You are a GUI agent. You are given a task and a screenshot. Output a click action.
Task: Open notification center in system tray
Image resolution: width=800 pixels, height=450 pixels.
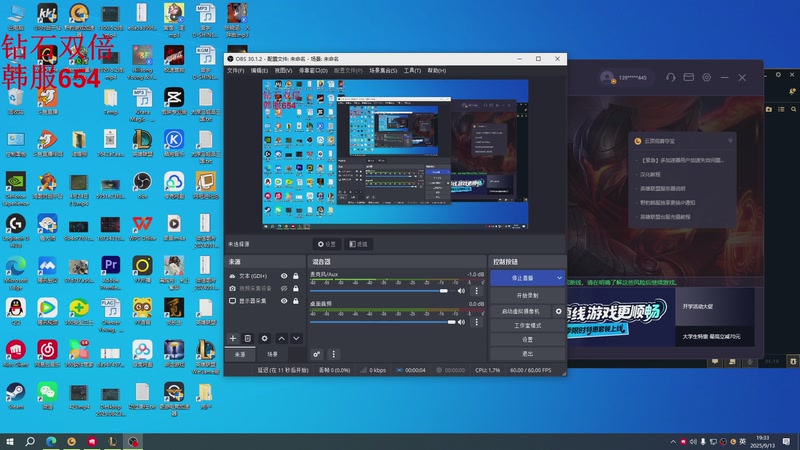[786, 441]
